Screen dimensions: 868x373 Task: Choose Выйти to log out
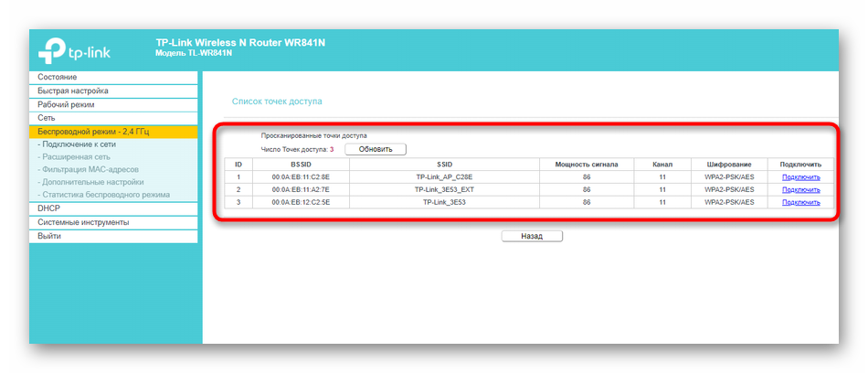click(x=113, y=236)
